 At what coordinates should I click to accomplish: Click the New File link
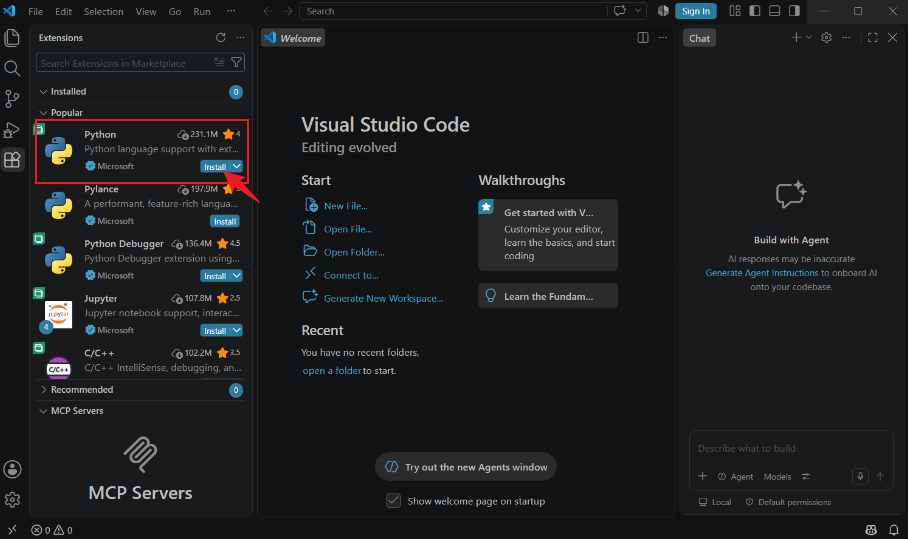(x=345, y=206)
